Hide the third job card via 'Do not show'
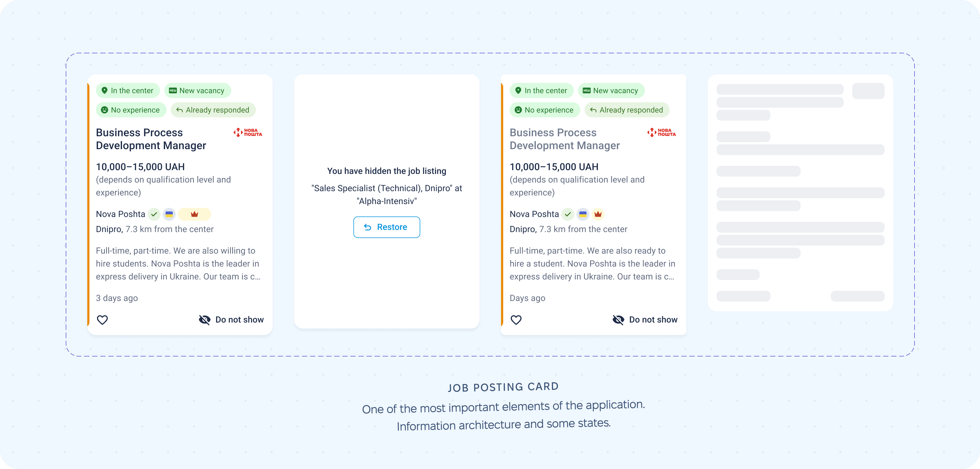Screen dimensions: 980x469 (x=645, y=320)
